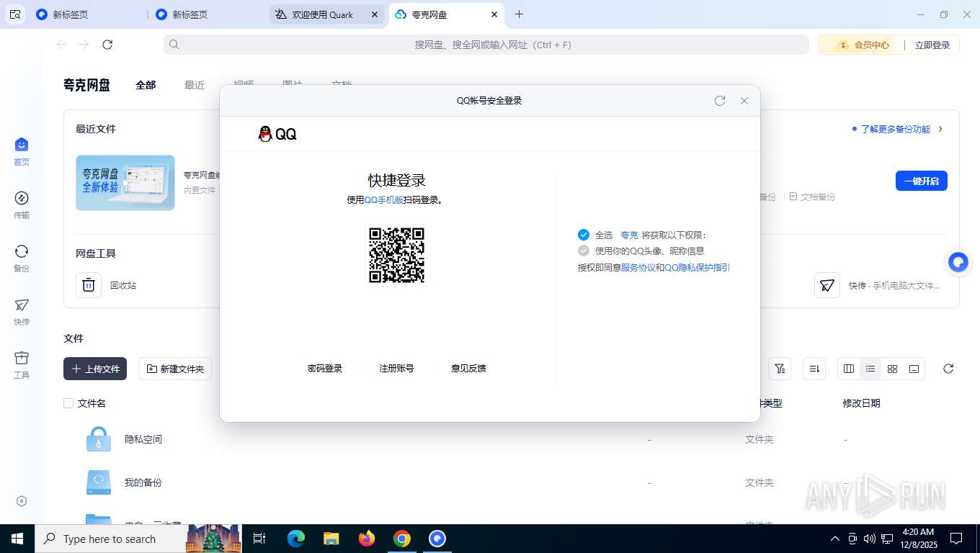
Task: Open File Explorer from the taskbar
Action: click(x=331, y=539)
